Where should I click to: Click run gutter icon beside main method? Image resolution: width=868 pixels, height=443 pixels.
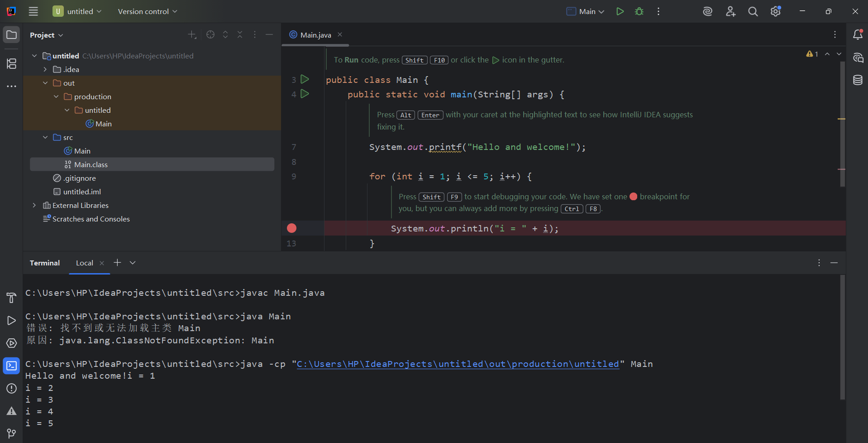point(305,94)
